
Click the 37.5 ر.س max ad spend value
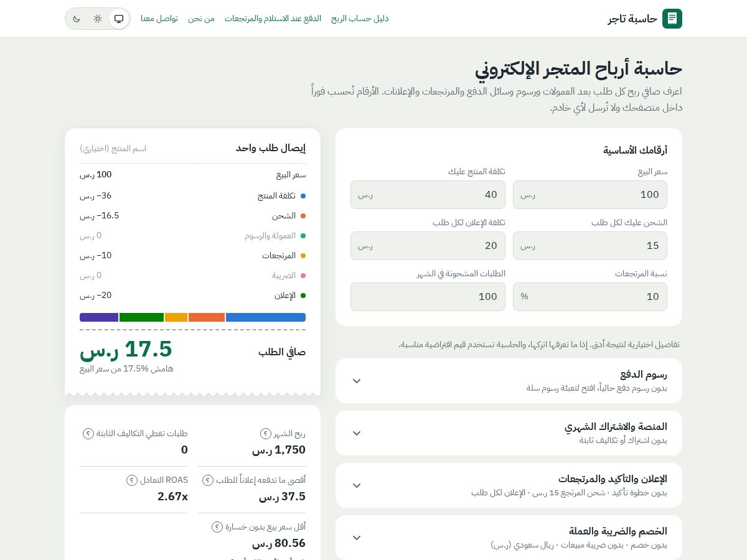point(283,497)
